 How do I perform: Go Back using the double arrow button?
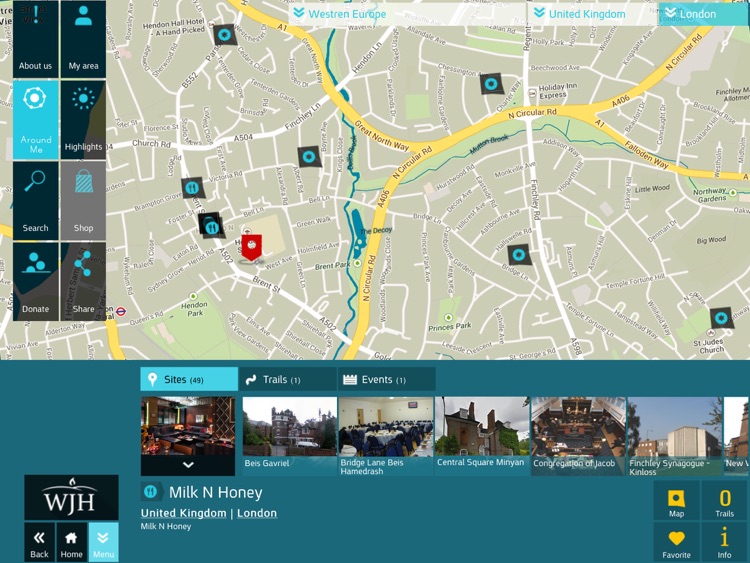point(39,542)
